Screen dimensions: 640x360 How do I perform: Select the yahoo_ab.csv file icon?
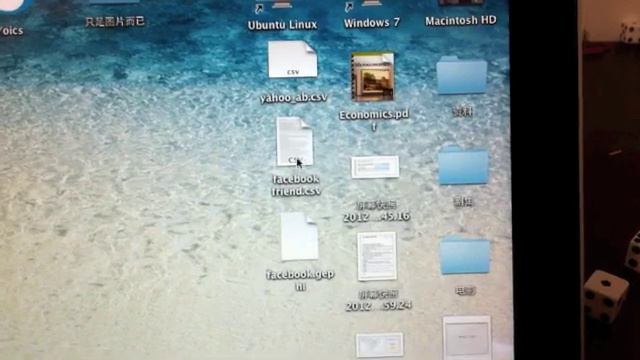[x=292, y=59]
